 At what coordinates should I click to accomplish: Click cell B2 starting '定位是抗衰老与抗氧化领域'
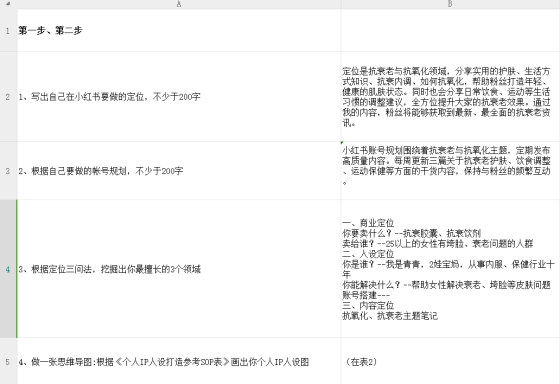pos(450,97)
